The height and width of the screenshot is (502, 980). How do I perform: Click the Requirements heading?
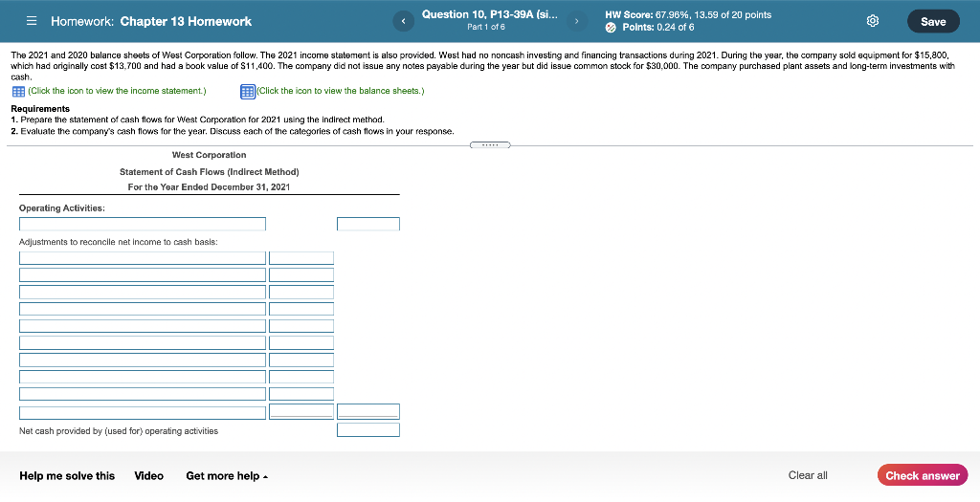(40, 109)
